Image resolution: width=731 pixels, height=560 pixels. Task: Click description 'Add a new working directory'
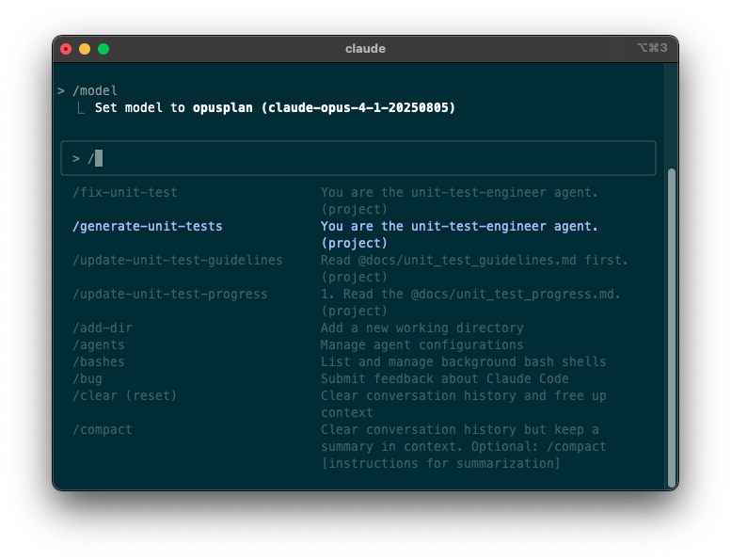pos(421,328)
